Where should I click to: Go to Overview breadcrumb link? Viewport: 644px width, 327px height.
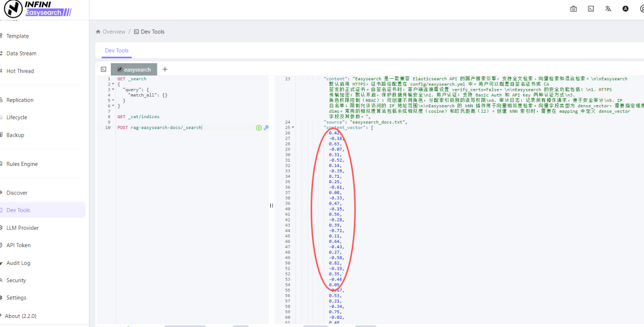click(x=114, y=32)
